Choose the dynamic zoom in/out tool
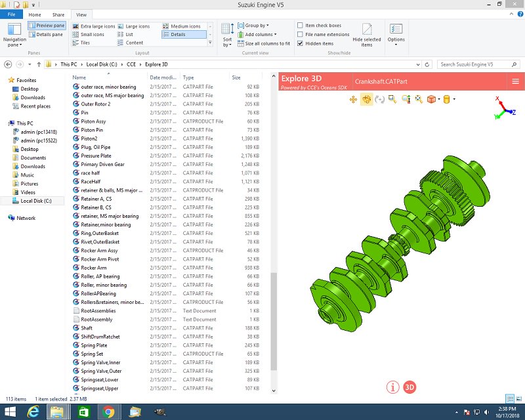Image resolution: width=525 pixels, height=420 pixels. pyautogui.click(x=406, y=100)
